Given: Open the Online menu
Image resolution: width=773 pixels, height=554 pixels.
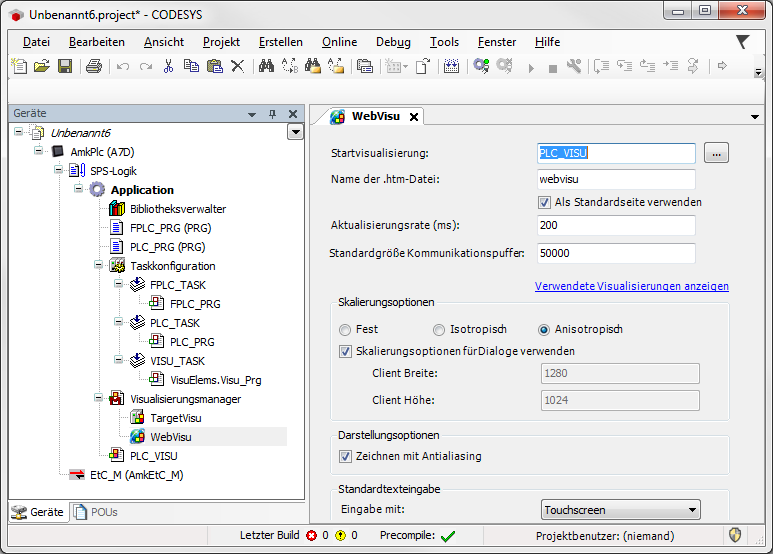Looking at the screenshot, I should pos(340,42).
